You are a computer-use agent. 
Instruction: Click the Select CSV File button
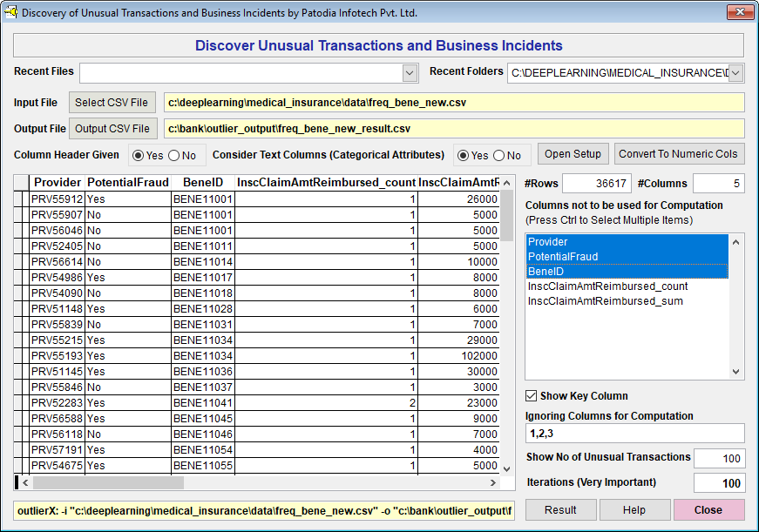[113, 103]
